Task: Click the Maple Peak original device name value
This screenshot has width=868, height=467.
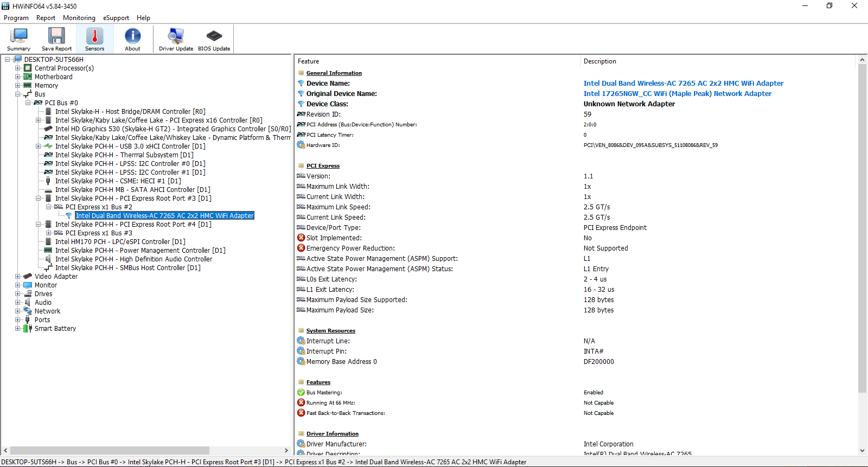Action: point(678,93)
